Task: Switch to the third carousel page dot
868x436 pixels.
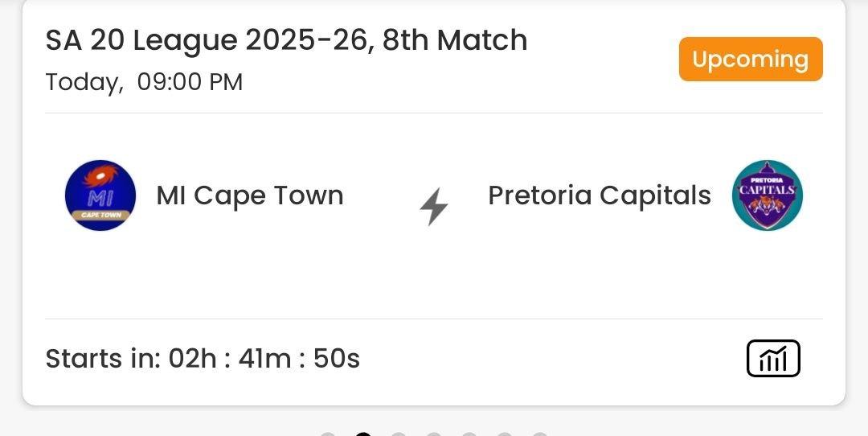Action: [399, 434]
